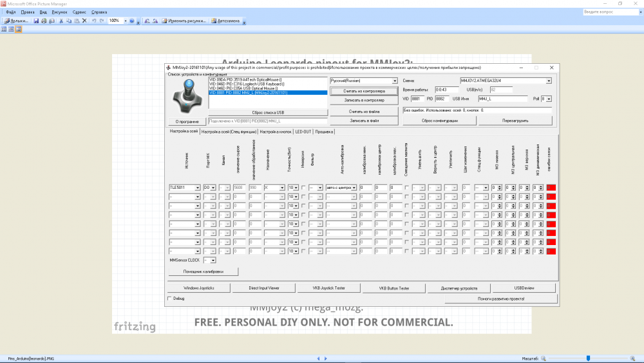Rotate the picture left using toolbar icon

pyautogui.click(x=147, y=21)
